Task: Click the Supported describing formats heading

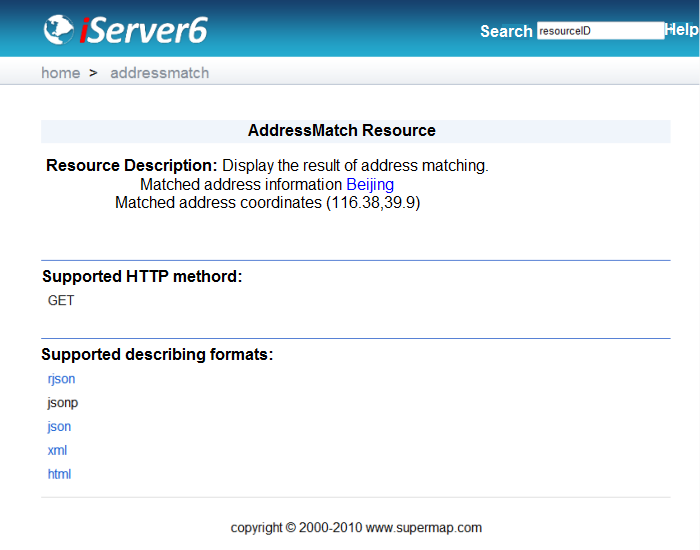Action: click(x=157, y=355)
